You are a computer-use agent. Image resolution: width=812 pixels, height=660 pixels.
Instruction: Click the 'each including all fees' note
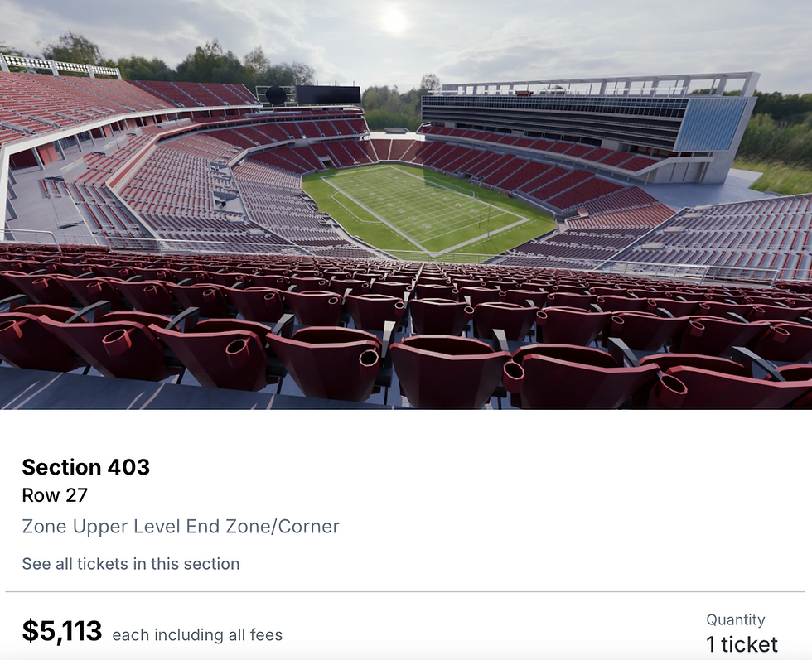pos(197,634)
